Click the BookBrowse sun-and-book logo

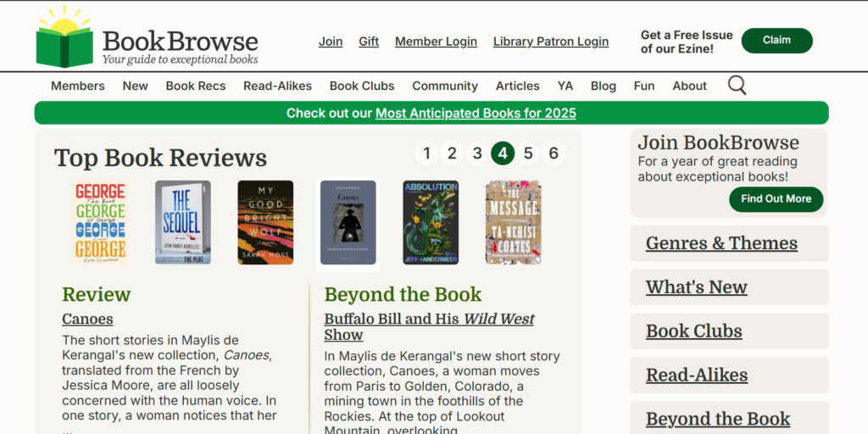64,37
